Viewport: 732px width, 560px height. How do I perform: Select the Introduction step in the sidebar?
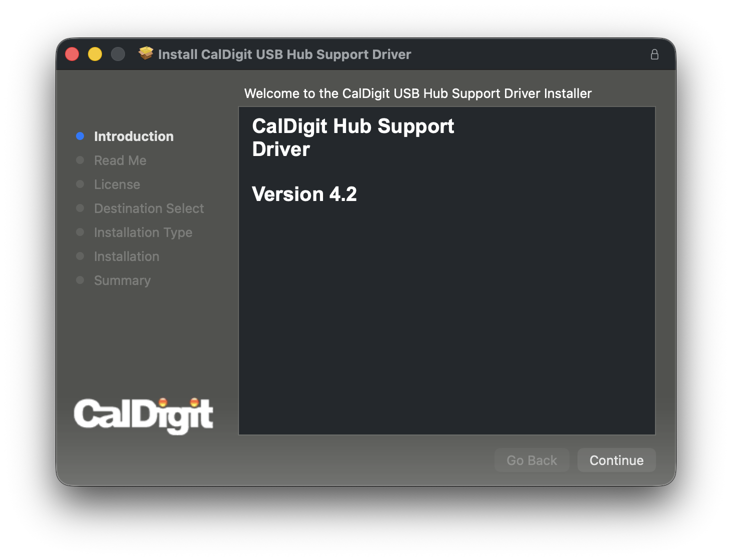(133, 136)
